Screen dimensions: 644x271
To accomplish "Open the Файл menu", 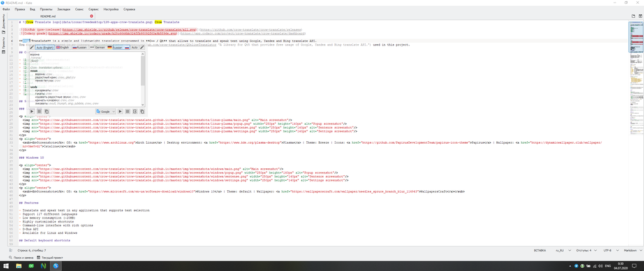I will click(6, 9).
